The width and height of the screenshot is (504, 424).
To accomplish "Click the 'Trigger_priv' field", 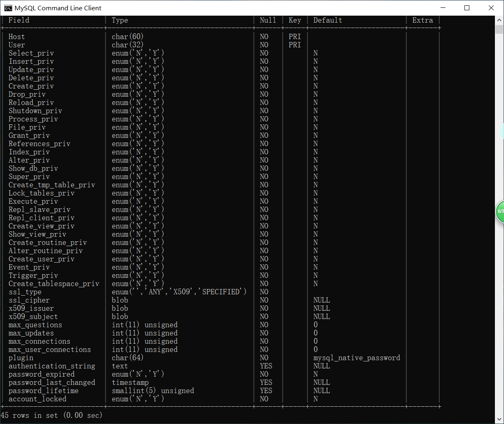I will tap(33, 275).
